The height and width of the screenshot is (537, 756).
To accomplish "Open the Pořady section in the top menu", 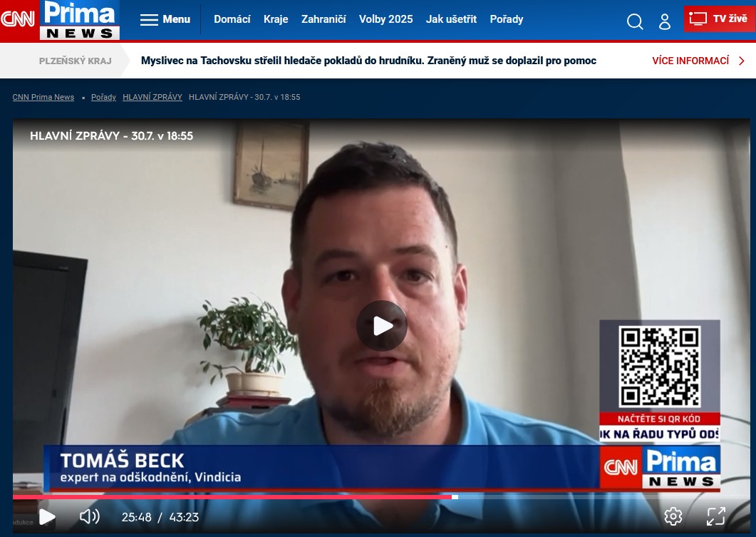I will (506, 19).
